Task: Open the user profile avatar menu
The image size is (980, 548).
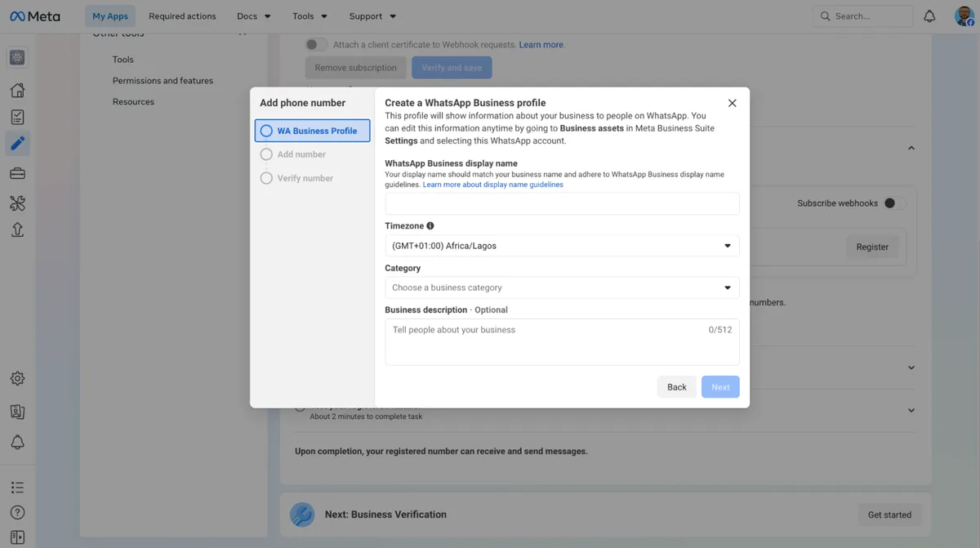Action: coord(964,16)
